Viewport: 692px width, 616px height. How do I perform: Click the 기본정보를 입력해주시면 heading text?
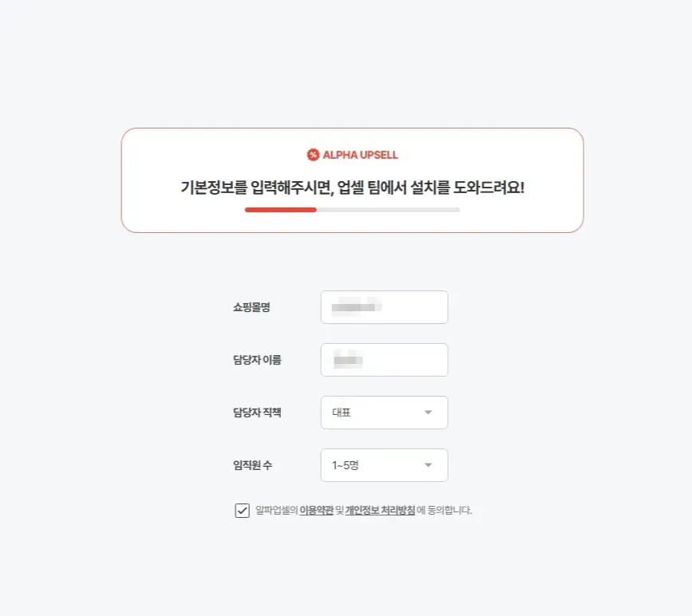coord(257,188)
